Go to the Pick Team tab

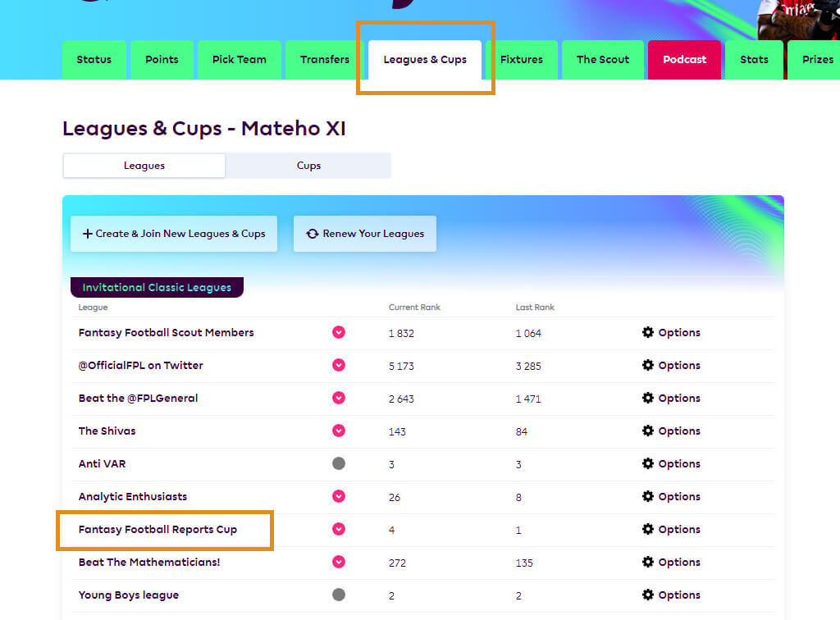[x=239, y=59]
